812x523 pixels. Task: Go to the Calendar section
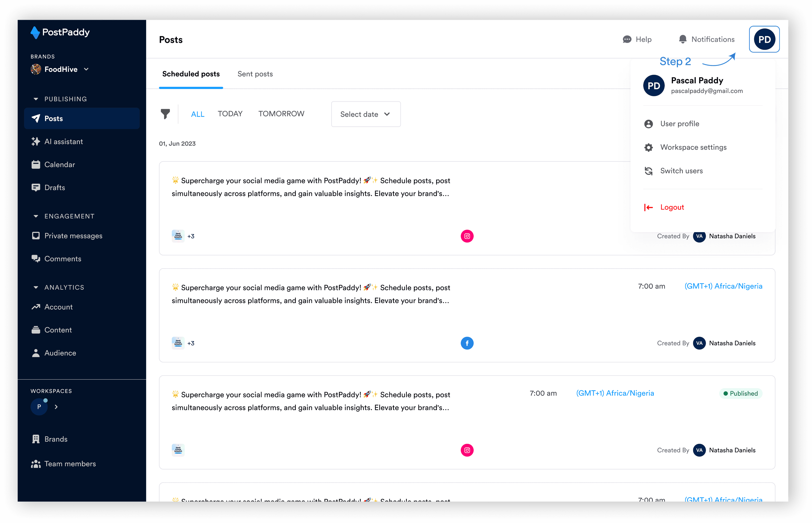pos(59,165)
